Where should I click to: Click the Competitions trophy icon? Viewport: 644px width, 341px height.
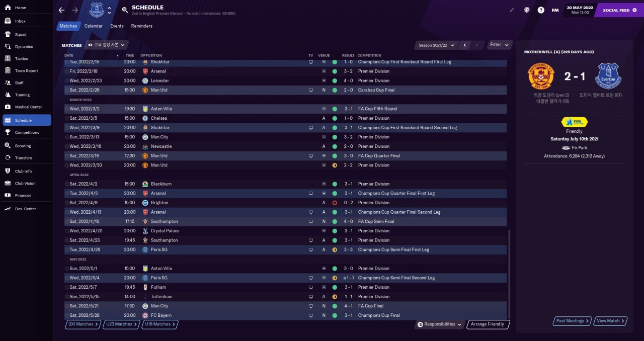coord(8,132)
